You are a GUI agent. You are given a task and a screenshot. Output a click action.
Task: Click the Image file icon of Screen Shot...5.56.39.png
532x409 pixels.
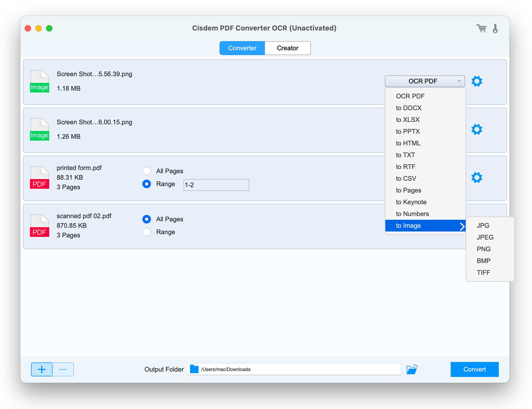point(39,81)
